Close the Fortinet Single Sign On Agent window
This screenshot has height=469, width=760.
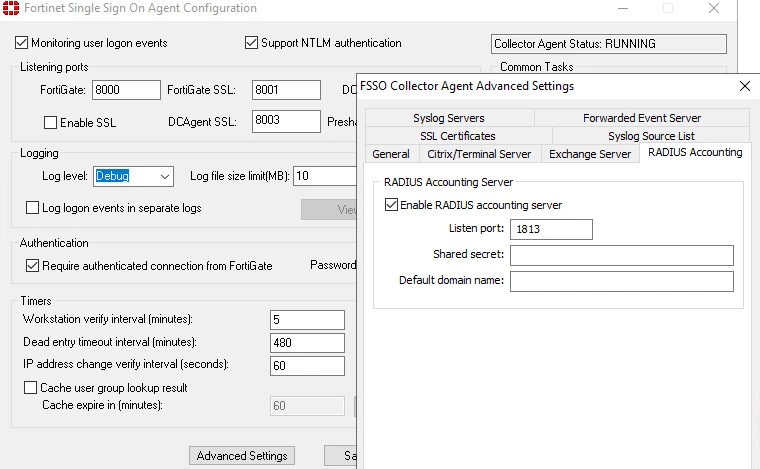pyautogui.click(x=714, y=8)
